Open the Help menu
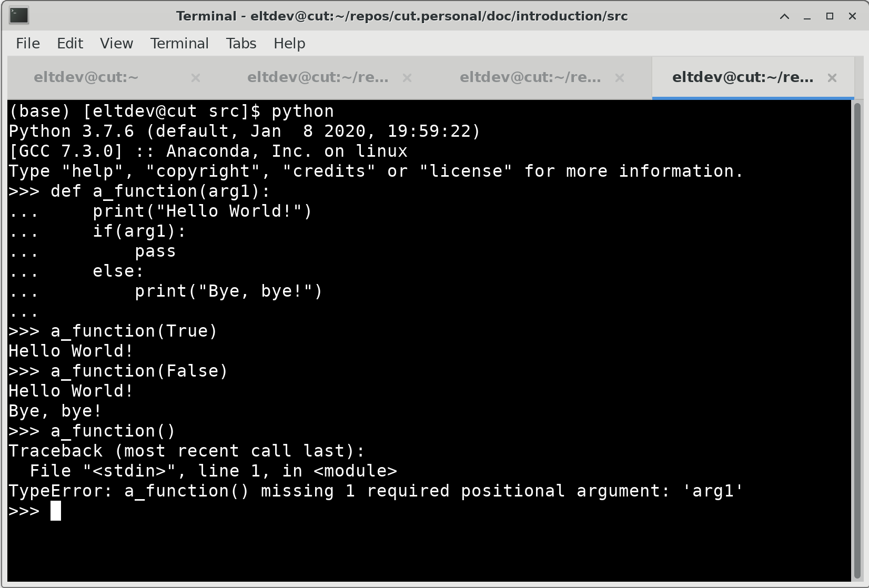This screenshot has width=869, height=588. point(289,44)
